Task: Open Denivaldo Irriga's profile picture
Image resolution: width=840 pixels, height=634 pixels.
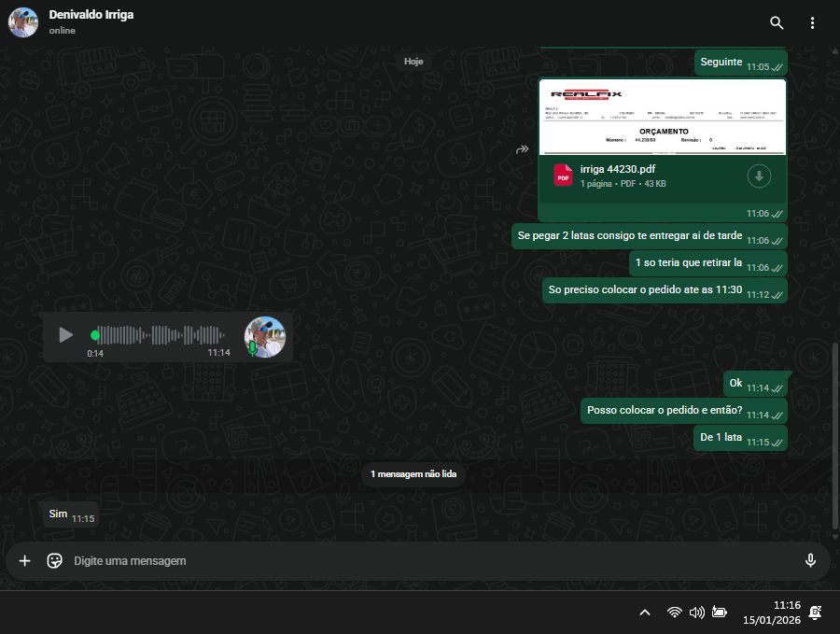Action: 23,22
